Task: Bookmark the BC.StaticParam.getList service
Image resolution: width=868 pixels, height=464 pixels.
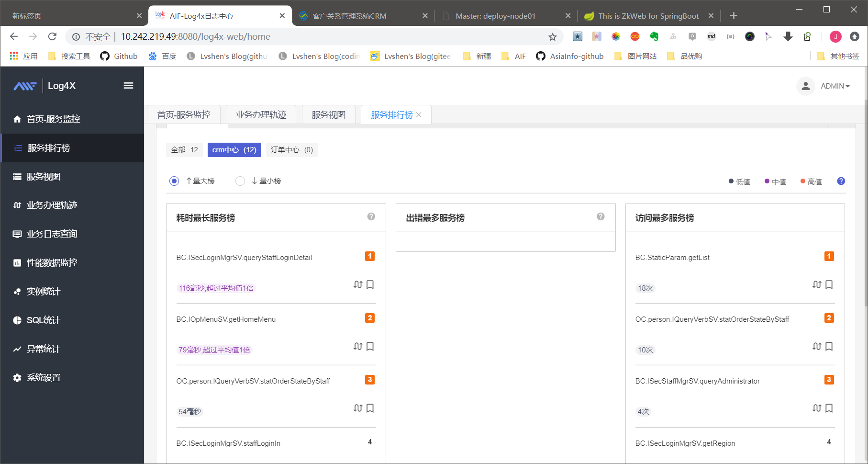Action: (x=829, y=284)
